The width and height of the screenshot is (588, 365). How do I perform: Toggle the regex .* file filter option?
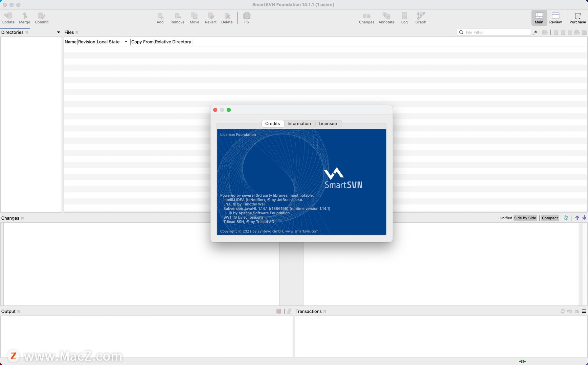point(535,32)
